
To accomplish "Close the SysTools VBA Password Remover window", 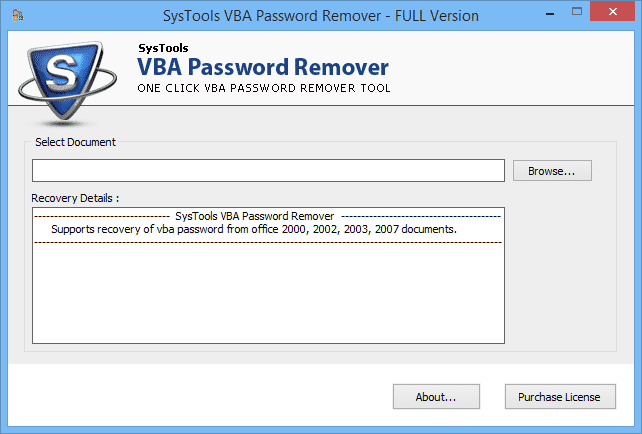I will point(619,15).
